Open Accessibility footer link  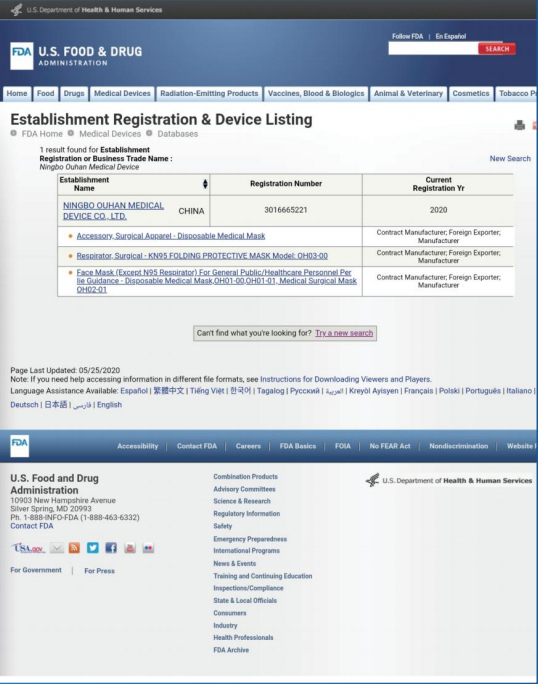click(137, 446)
